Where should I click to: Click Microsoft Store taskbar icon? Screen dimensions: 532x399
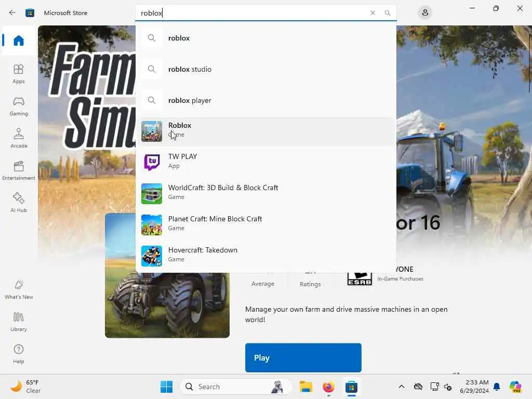pos(352,387)
